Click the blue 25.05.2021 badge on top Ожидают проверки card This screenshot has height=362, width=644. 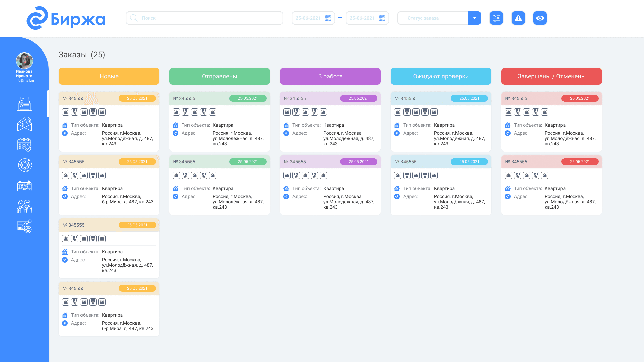tap(469, 98)
